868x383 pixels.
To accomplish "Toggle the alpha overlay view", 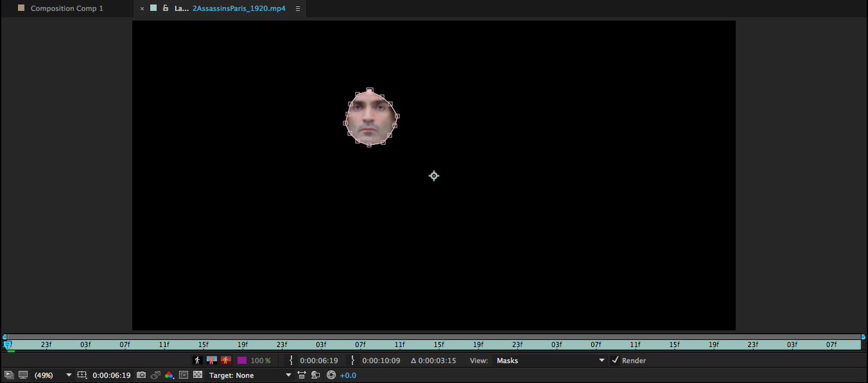I will click(225, 361).
